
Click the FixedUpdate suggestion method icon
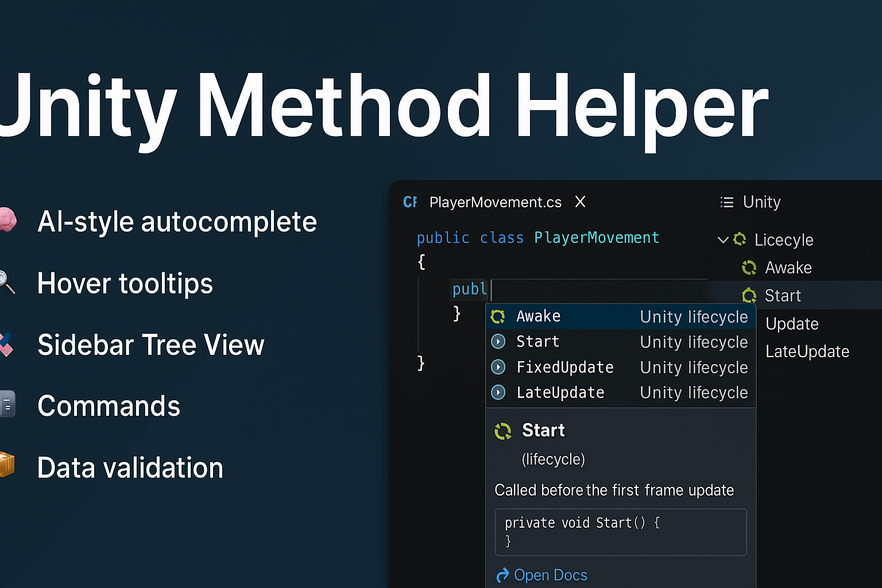tap(498, 367)
